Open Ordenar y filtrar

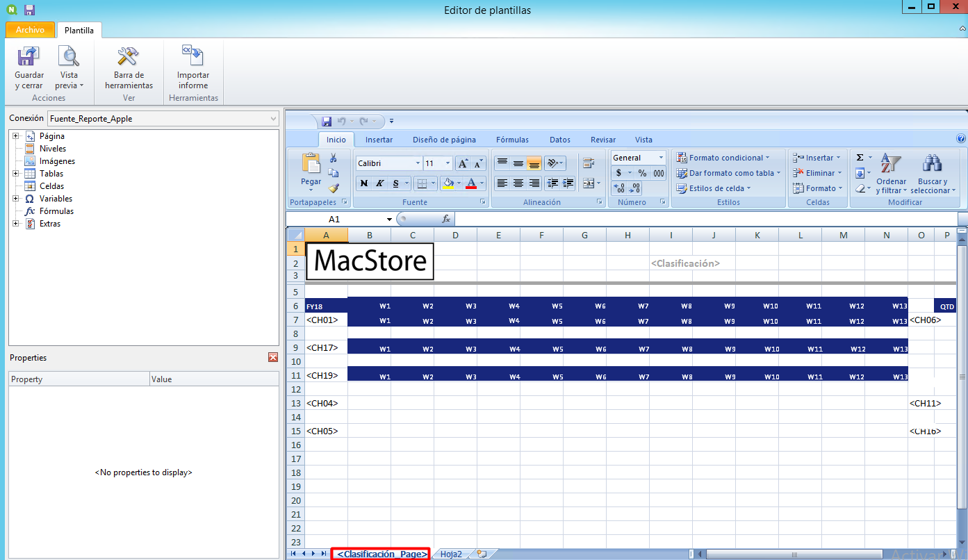(891, 174)
